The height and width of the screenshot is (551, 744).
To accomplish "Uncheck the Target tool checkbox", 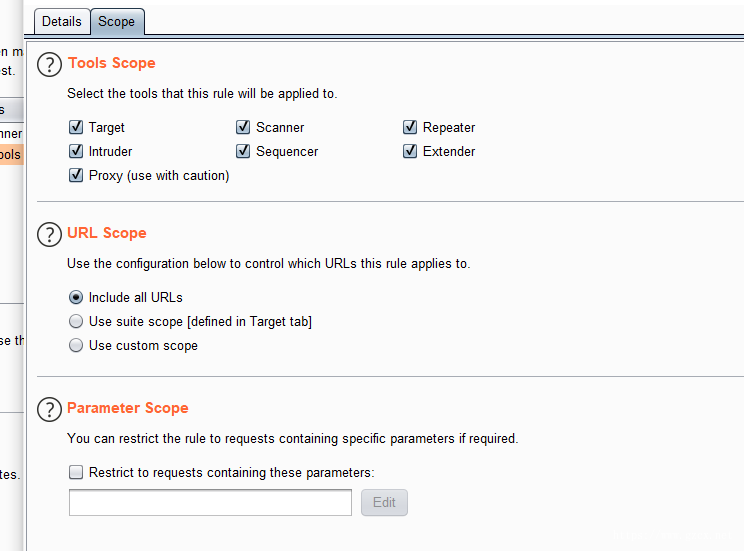I will [x=76, y=127].
